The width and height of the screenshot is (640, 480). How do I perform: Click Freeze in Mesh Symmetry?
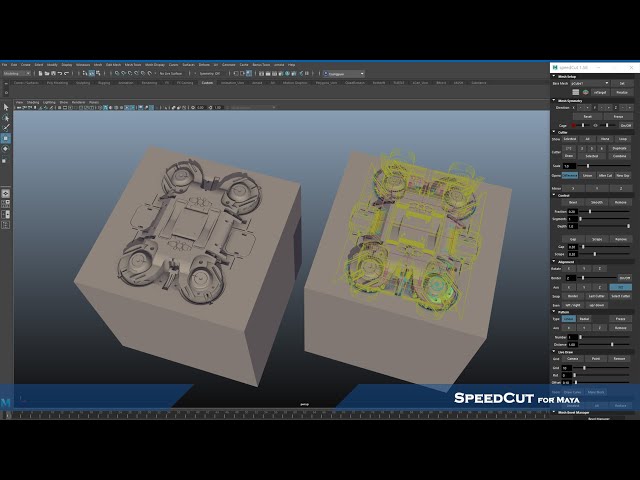point(618,116)
